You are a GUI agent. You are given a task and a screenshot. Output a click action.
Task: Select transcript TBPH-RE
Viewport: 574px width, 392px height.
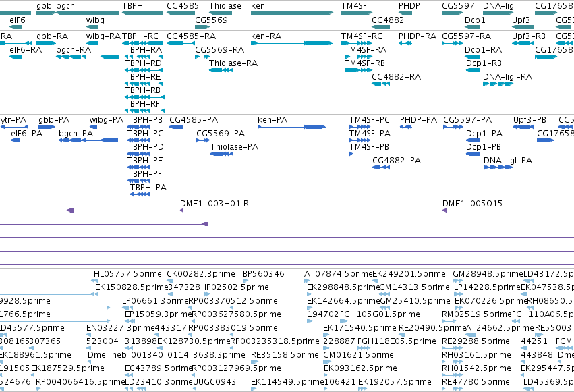144,84
